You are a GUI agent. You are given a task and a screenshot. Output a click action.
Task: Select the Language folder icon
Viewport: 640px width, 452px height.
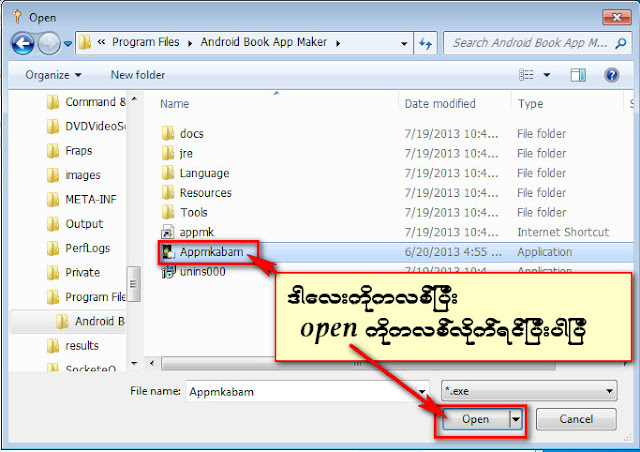168,173
